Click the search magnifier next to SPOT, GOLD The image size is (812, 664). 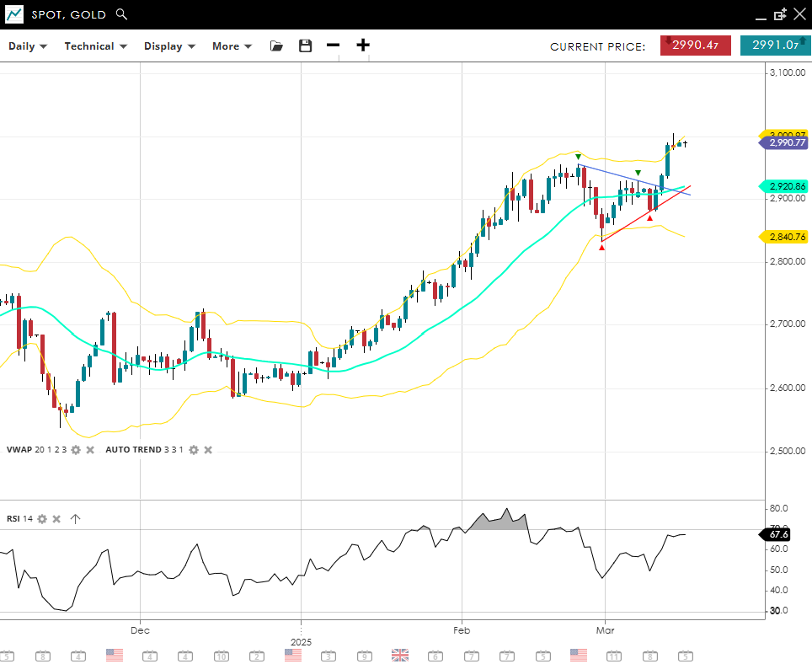click(121, 14)
